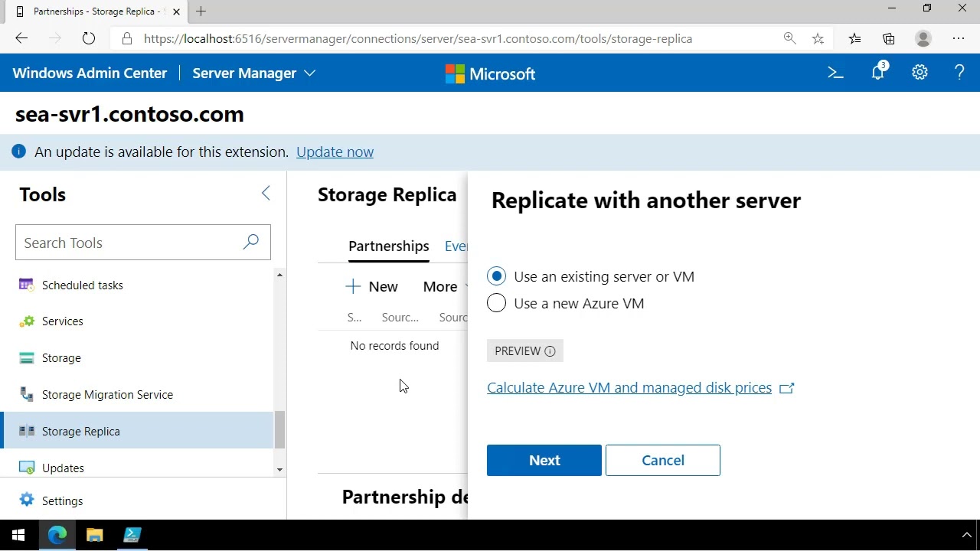Click the Tools list scroll up arrow
Viewport: 980px width, 551px height.
(x=279, y=275)
